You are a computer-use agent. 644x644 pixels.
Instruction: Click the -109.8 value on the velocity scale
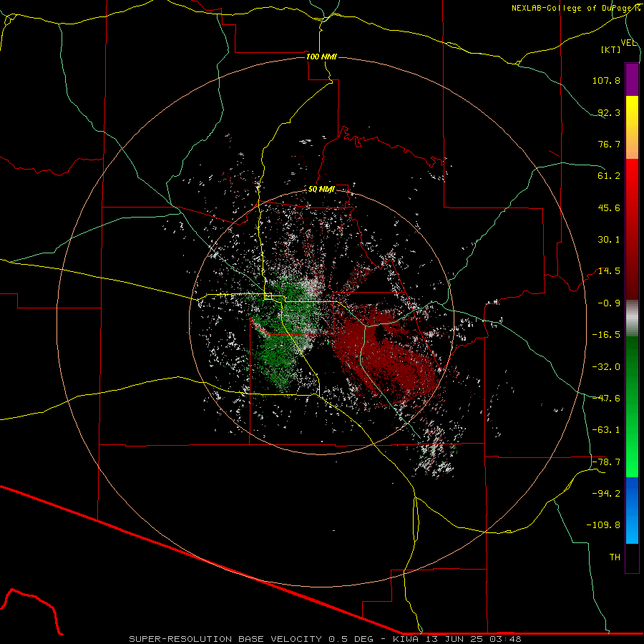click(x=604, y=525)
